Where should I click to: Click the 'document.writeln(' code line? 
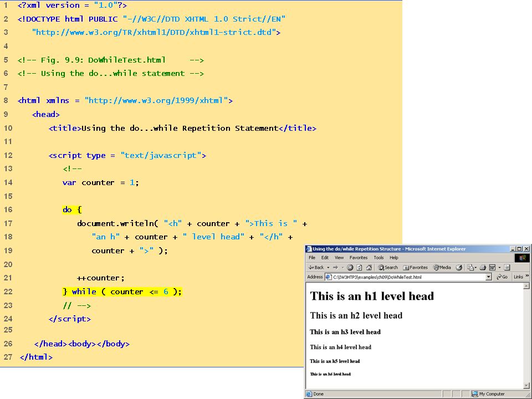(x=192, y=223)
